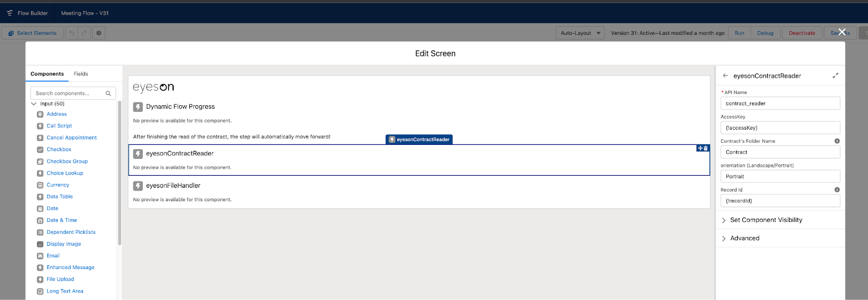The width and height of the screenshot is (868, 300).
Task: Click the eyesonFileHandler lightning icon
Action: 138,186
